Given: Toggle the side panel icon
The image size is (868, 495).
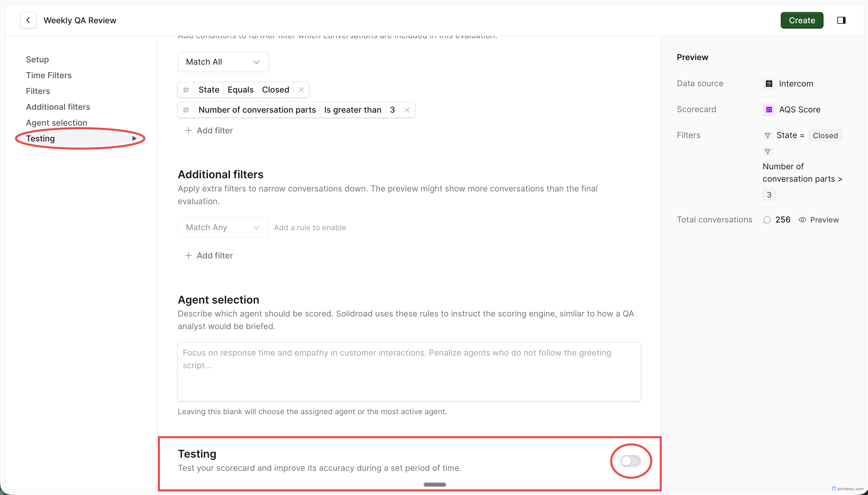Looking at the screenshot, I should click(x=841, y=20).
